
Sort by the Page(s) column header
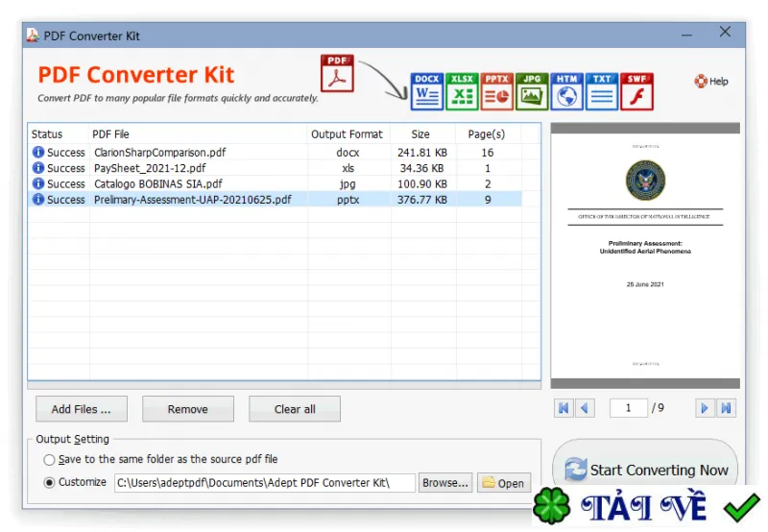[x=488, y=134]
